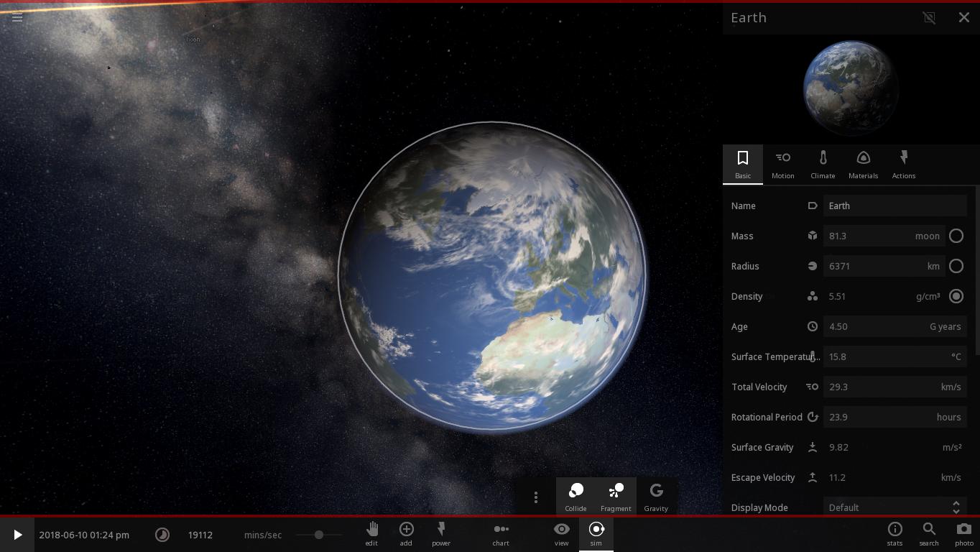Open the edit hand tool
The height and width of the screenshot is (552, 980).
tap(371, 534)
